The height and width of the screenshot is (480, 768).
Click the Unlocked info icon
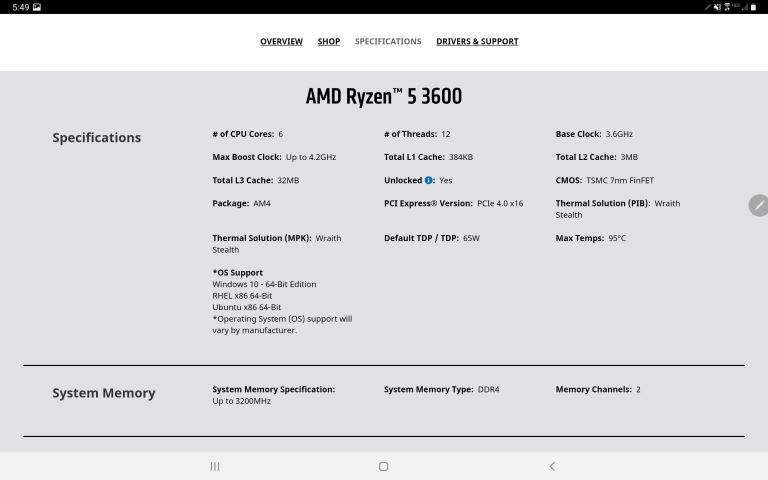click(x=429, y=180)
